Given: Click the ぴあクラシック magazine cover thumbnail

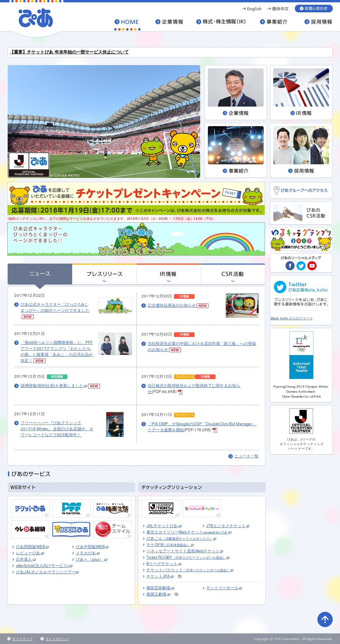Looking at the screenshot, I should (x=115, y=424).
